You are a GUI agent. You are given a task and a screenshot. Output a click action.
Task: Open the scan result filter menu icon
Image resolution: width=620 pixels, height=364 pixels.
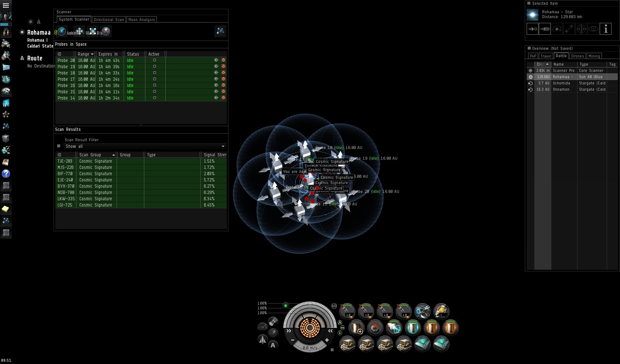(58, 146)
